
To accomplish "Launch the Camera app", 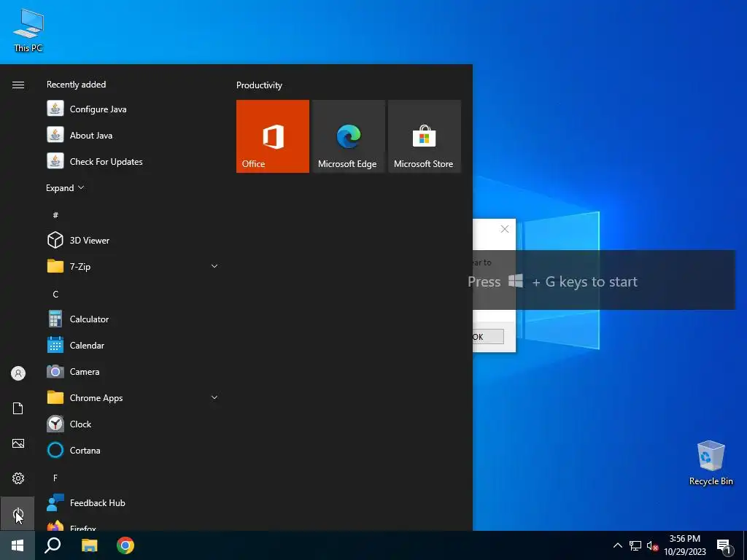I will coord(133,371).
